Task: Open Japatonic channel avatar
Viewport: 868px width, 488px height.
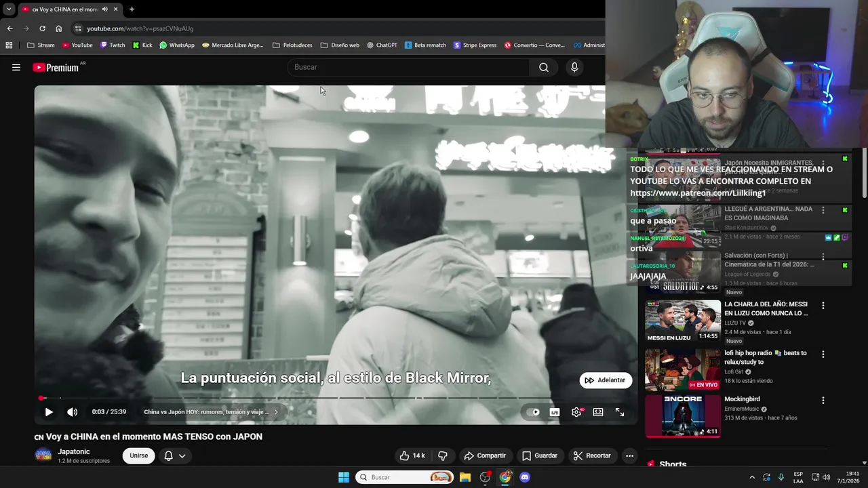Action: click(43, 455)
